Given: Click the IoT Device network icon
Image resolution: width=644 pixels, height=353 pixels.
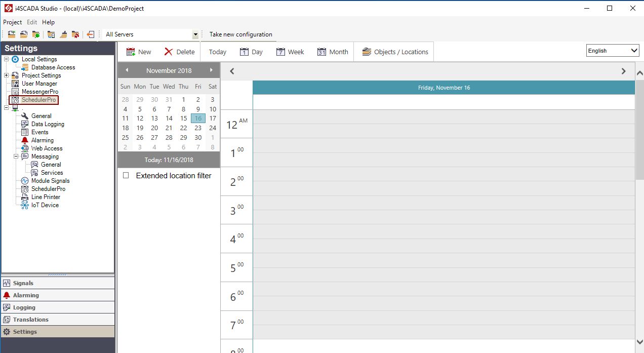Looking at the screenshot, I should pos(25,205).
